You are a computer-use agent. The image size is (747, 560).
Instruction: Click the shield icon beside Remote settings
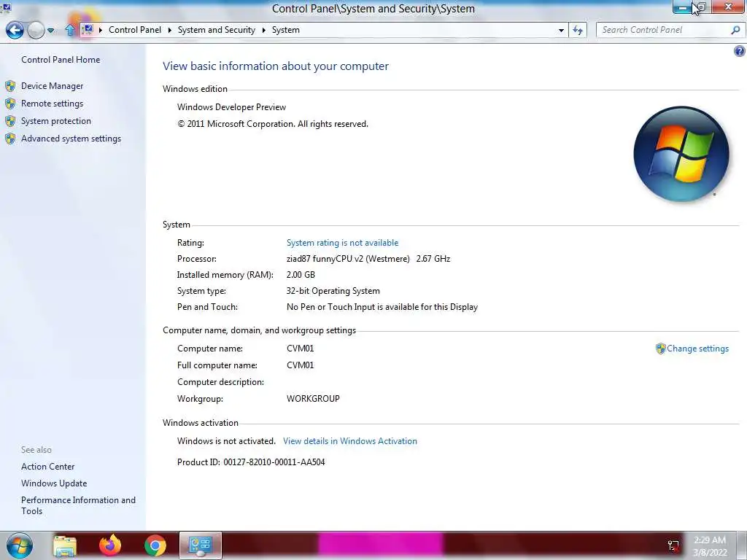(x=10, y=104)
